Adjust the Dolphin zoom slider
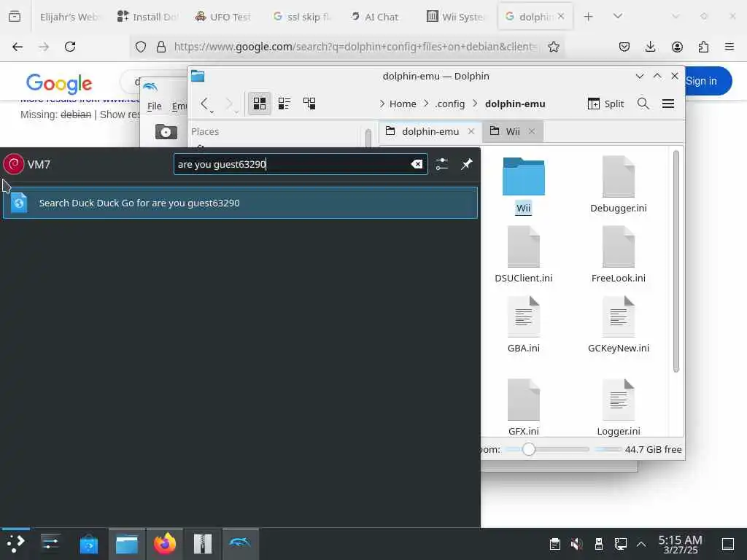 (x=547, y=449)
